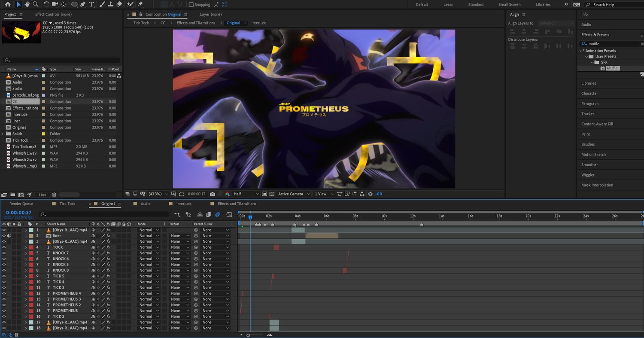
Task: Click the Show Channel RGB icon
Action: [227, 194]
